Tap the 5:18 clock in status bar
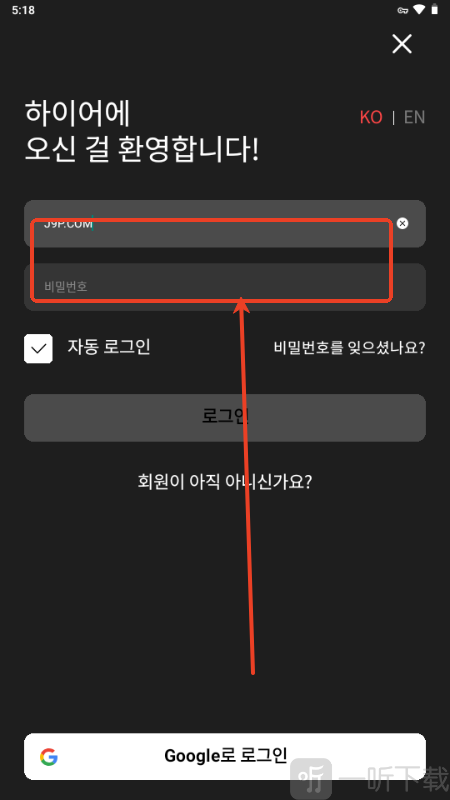The height and width of the screenshot is (800, 450). 23,10
